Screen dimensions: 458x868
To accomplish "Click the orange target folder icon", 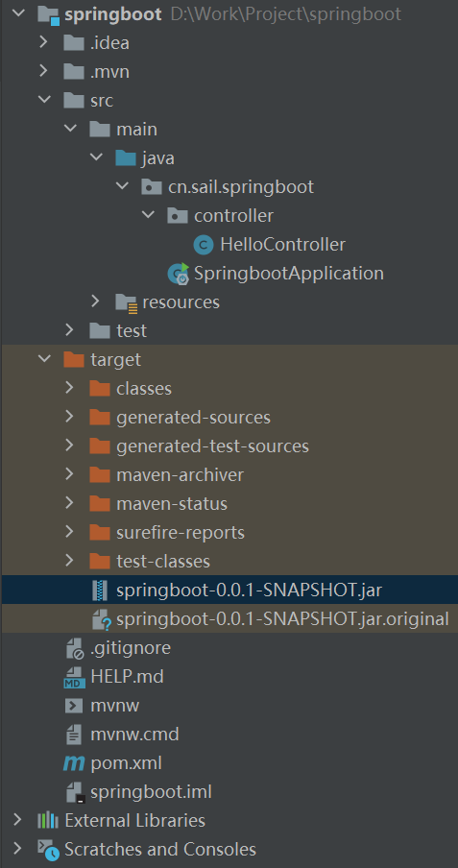I will coord(74,360).
